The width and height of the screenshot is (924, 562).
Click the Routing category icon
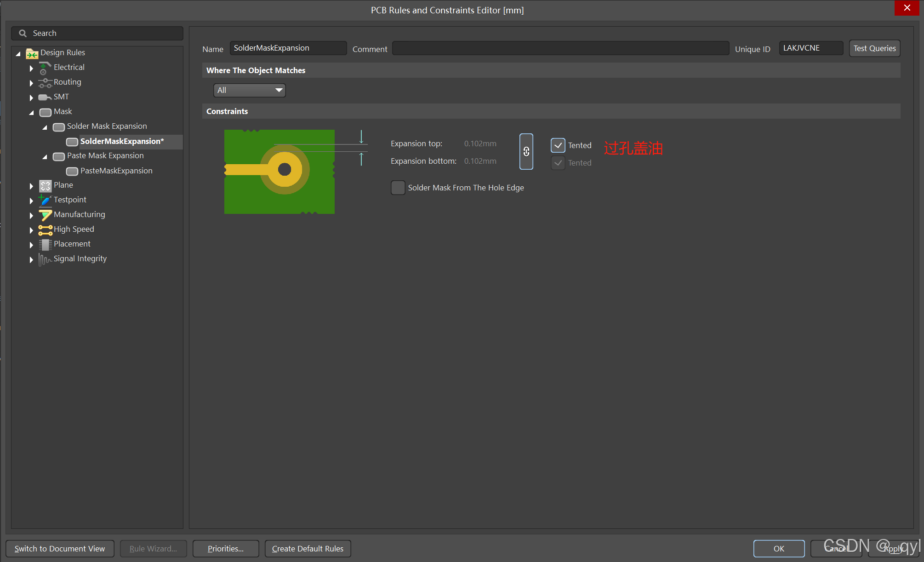point(45,83)
